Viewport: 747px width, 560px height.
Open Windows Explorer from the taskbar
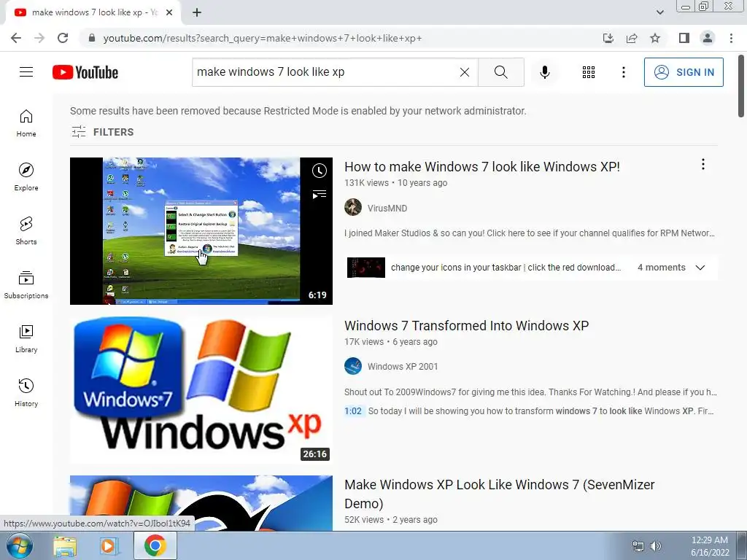65,546
